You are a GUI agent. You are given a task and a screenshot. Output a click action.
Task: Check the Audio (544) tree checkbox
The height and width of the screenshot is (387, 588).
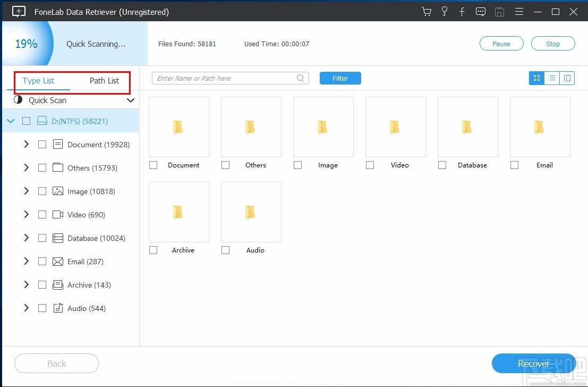pyautogui.click(x=42, y=308)
